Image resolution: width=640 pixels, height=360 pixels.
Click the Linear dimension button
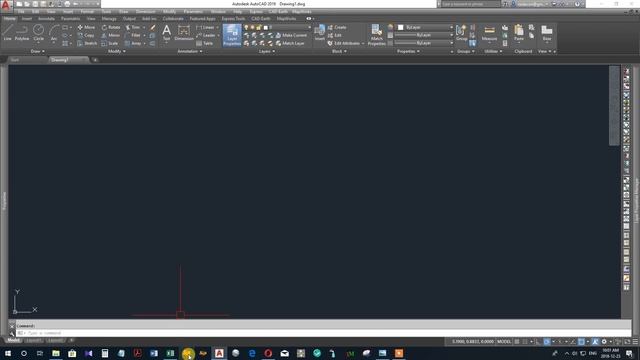click(206, 27)
